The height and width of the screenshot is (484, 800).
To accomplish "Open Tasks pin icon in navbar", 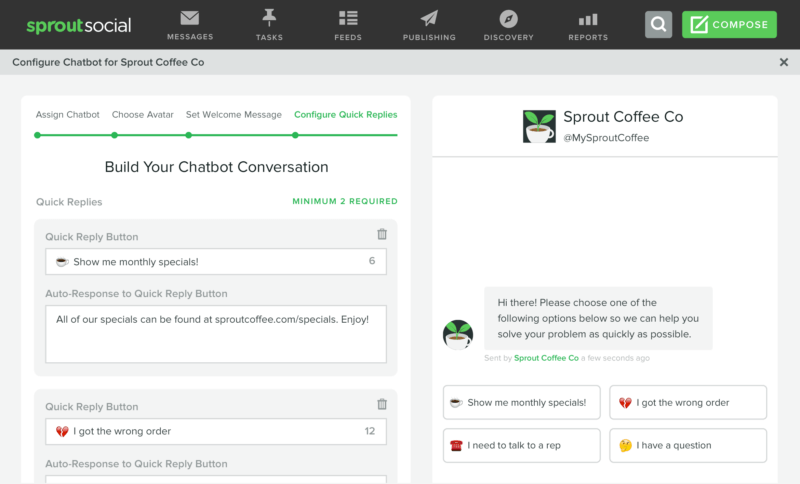I will 269,19.
